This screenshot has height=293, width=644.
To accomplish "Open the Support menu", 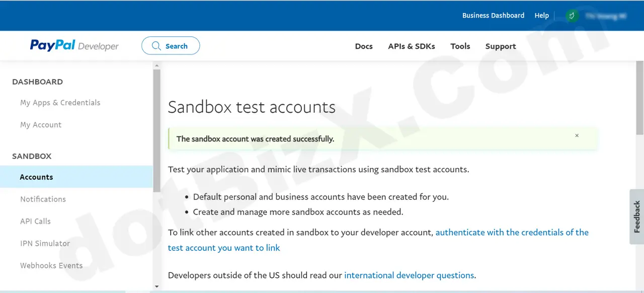I will pos(501,46).
